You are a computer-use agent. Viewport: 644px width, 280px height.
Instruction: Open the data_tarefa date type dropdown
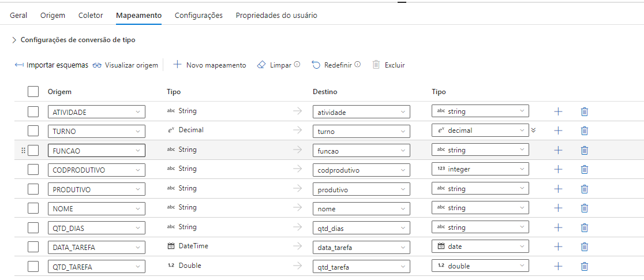pyautogui.click(x=480, y=247)
